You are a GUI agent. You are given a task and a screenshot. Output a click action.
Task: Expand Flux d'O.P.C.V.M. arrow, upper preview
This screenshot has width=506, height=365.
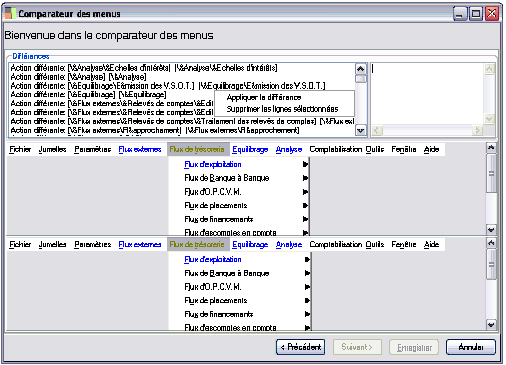305,192
